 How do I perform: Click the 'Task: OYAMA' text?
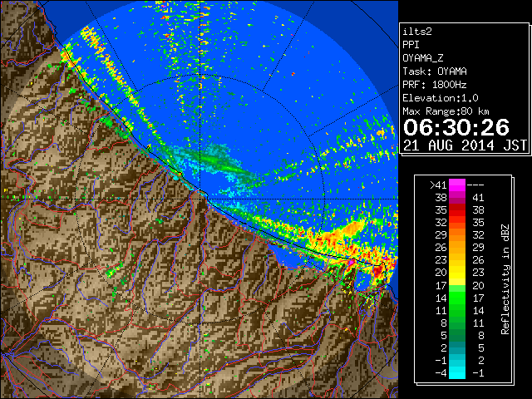click(x=435, y=71)
